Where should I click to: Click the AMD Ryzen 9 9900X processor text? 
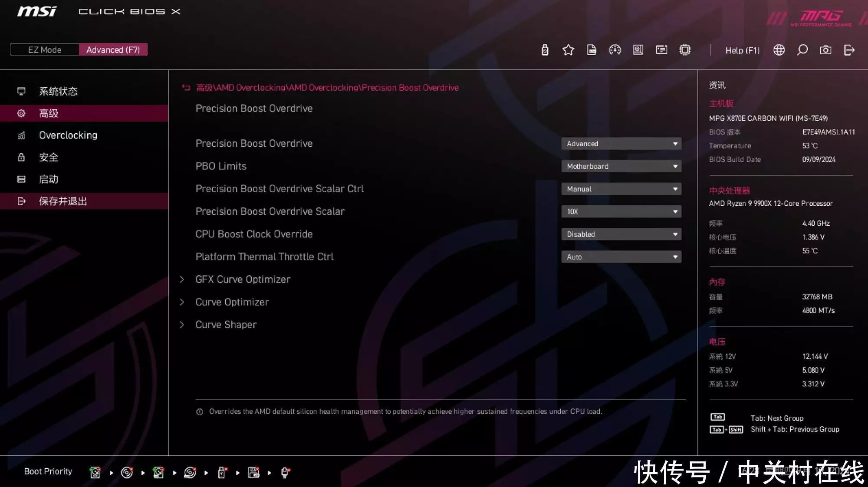pyautogui.click(x=770, y=204)
